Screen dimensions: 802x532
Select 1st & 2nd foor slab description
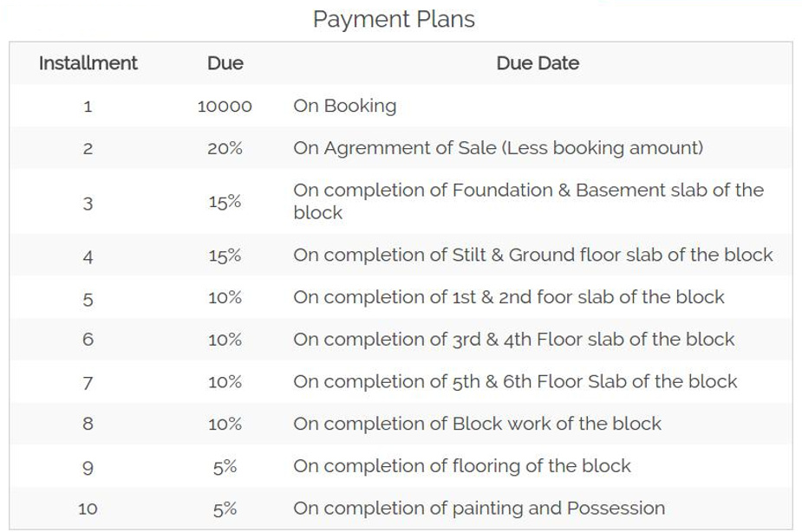(x=508, y=297)
